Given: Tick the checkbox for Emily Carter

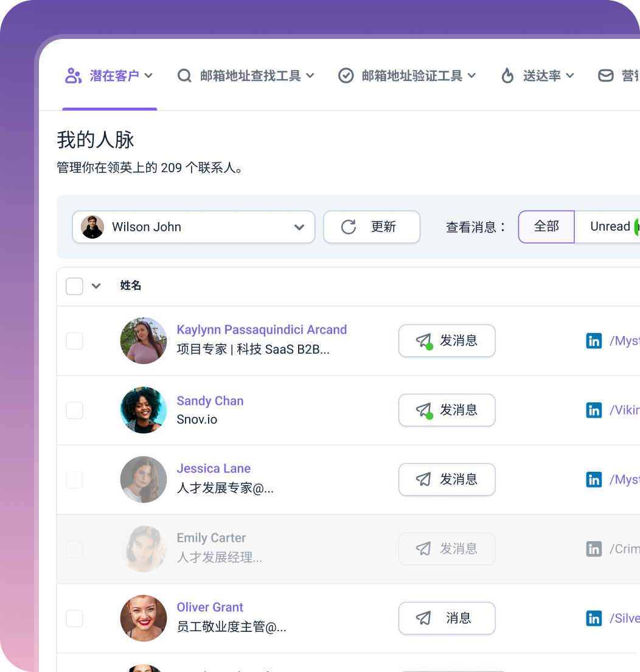Looking at the screenshot, I should click(75, 550).
